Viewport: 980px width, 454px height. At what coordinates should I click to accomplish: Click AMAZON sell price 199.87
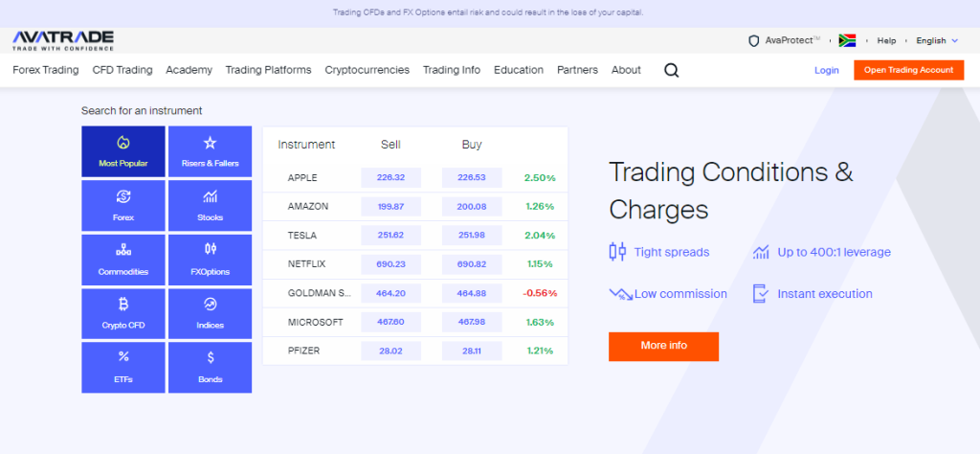390,206
